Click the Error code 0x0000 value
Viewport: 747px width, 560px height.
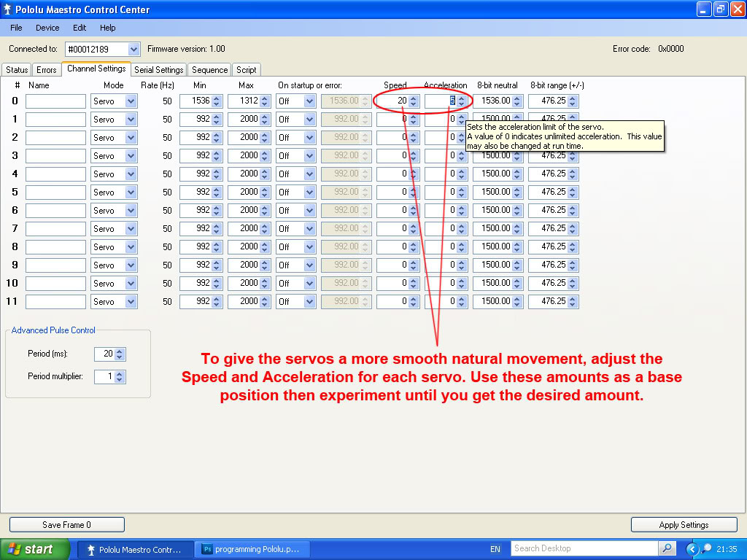671,49
